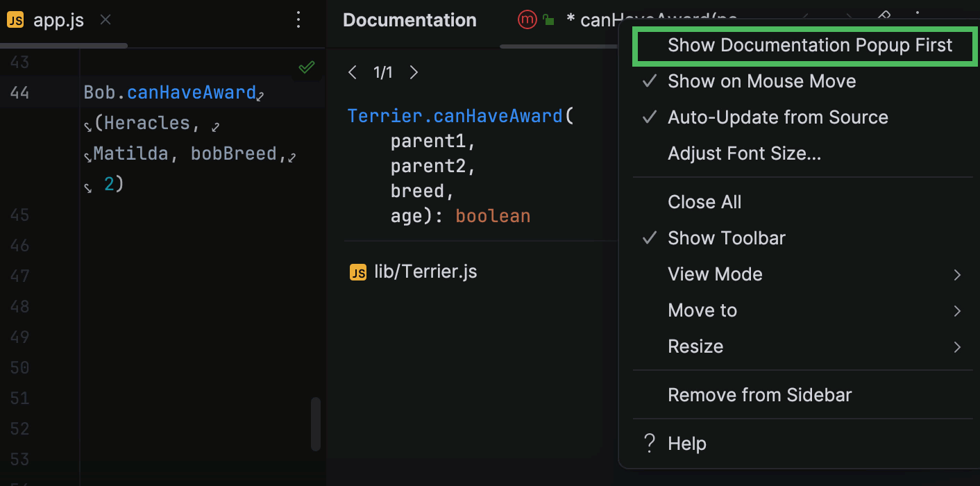Image resolution: width=980 pixels, height=486 pixels.
Task: Open editor tab options three-dot menu
Action: (x=298, y=20)
